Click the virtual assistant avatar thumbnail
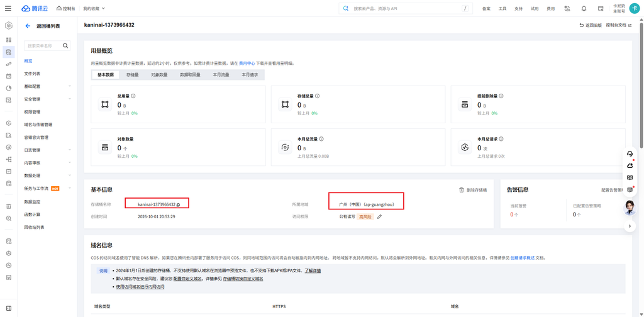644x317 pixels. [630, 208]
